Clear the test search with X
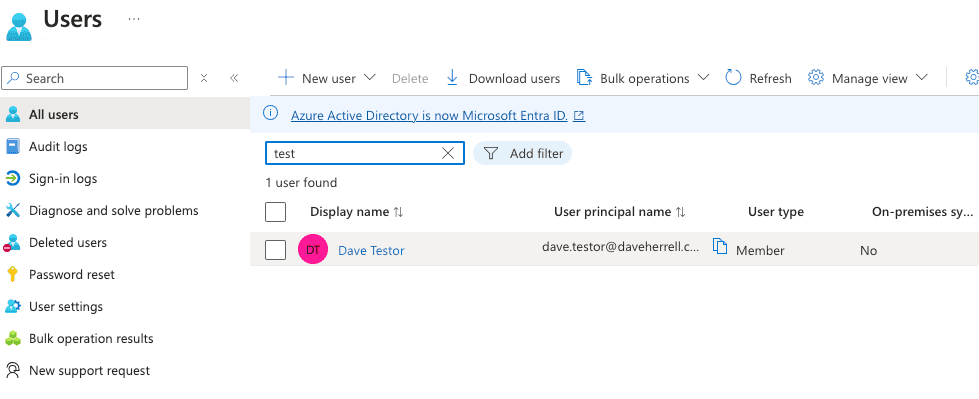Image resolution: width=979 pixels, height=399 pixels. point(448,153)
